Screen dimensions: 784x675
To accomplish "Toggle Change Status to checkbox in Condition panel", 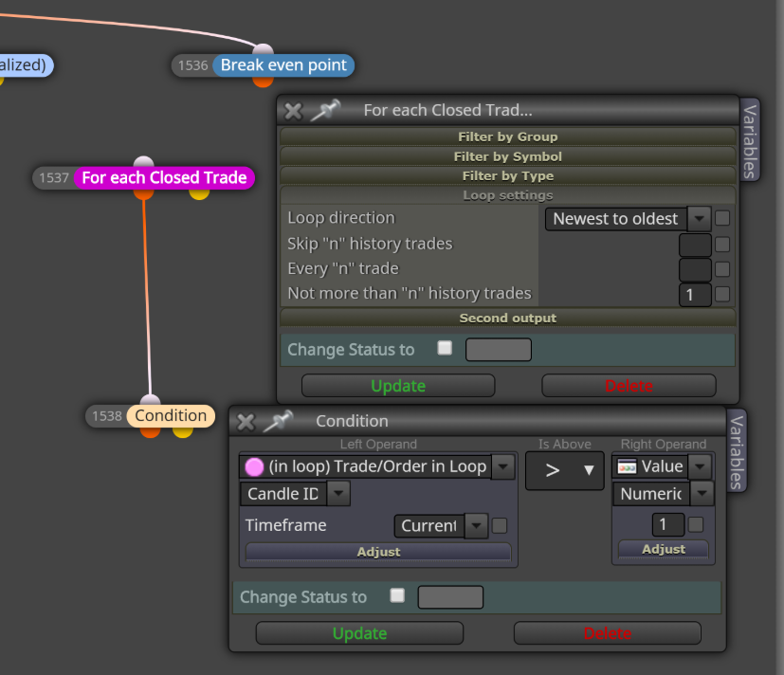I will coord(397,595).
